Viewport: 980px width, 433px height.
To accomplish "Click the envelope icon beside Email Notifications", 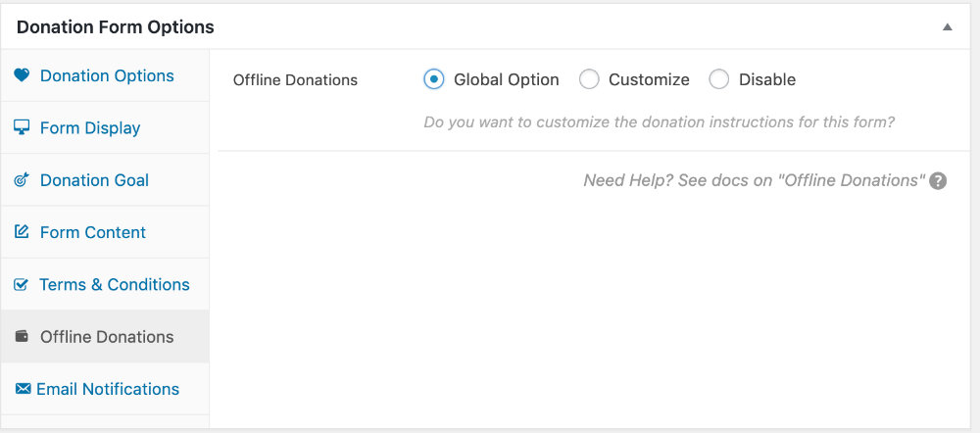I will click(x=23, y=389).
